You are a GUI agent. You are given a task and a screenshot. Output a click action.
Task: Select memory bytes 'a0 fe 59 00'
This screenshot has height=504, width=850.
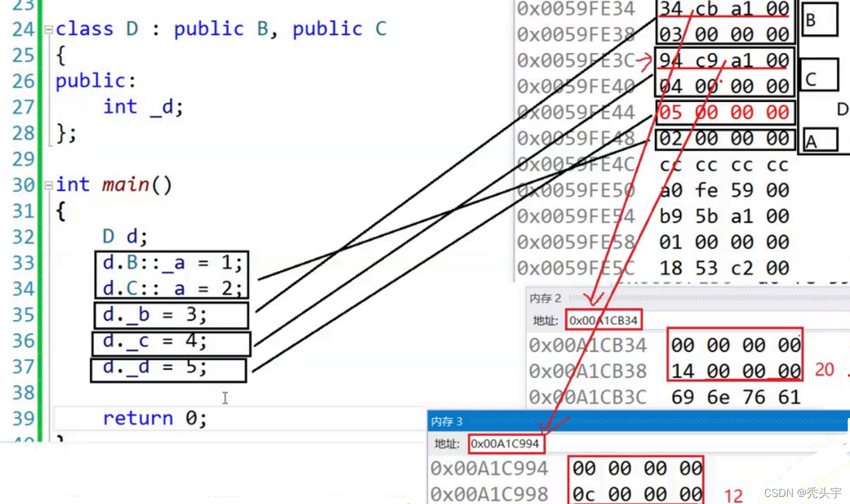tap(724, 190)
